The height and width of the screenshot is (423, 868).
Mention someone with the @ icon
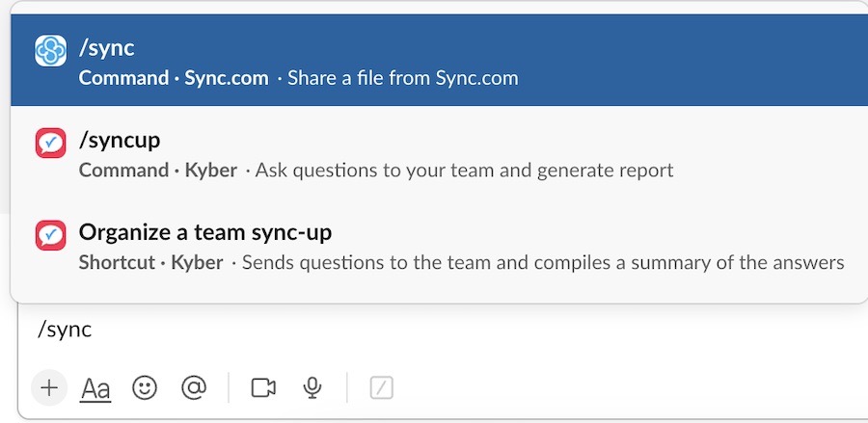(194, 387)
